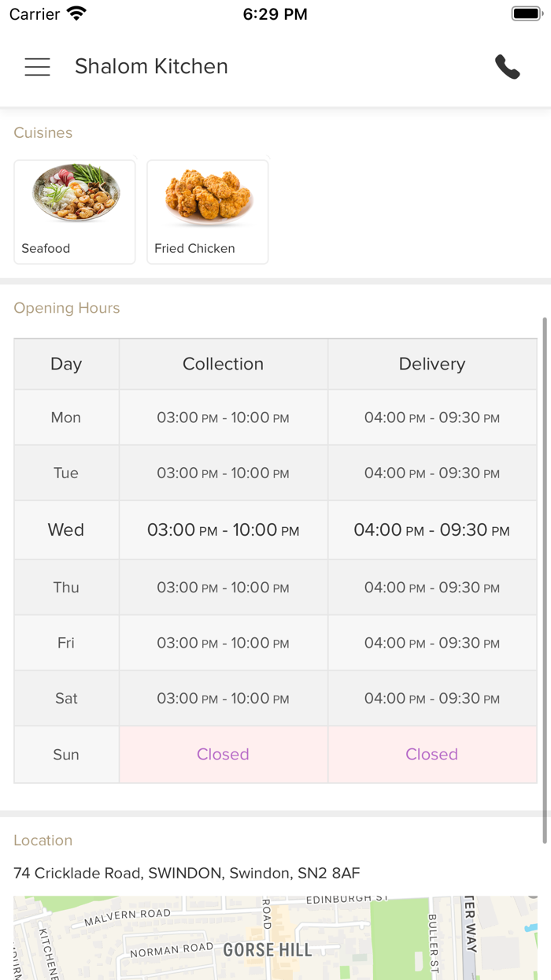Tap the address 74 Cricklade Road
This screenshot has height=980, width=551.
point(187,873)
